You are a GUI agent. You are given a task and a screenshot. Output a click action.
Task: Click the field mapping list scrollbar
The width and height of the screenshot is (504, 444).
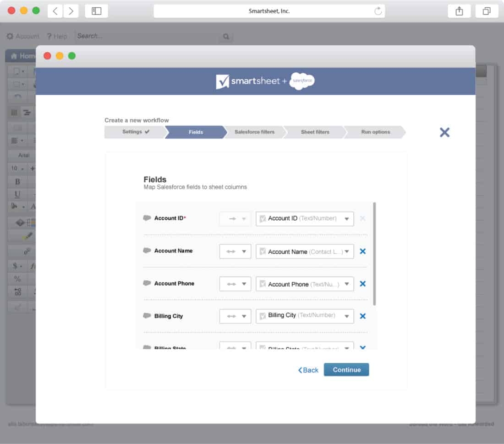(x=374, y=254)
